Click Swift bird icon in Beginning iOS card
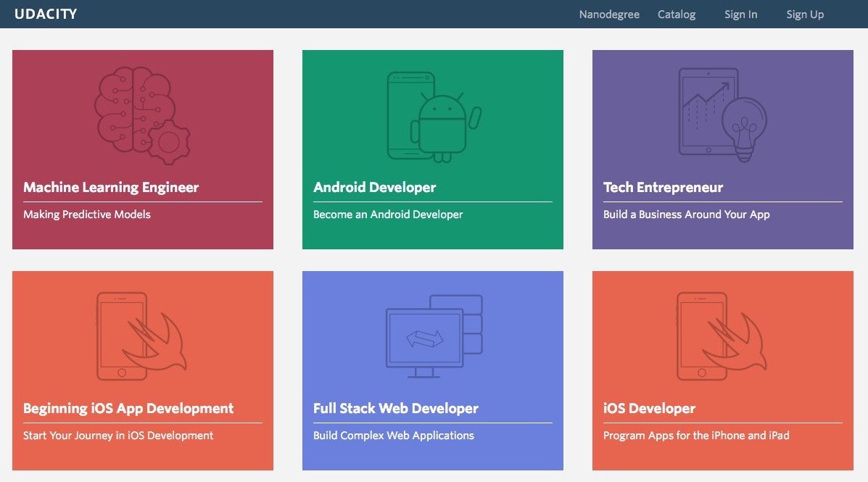Viewport: 868px width, 482px height. (142, 336)
